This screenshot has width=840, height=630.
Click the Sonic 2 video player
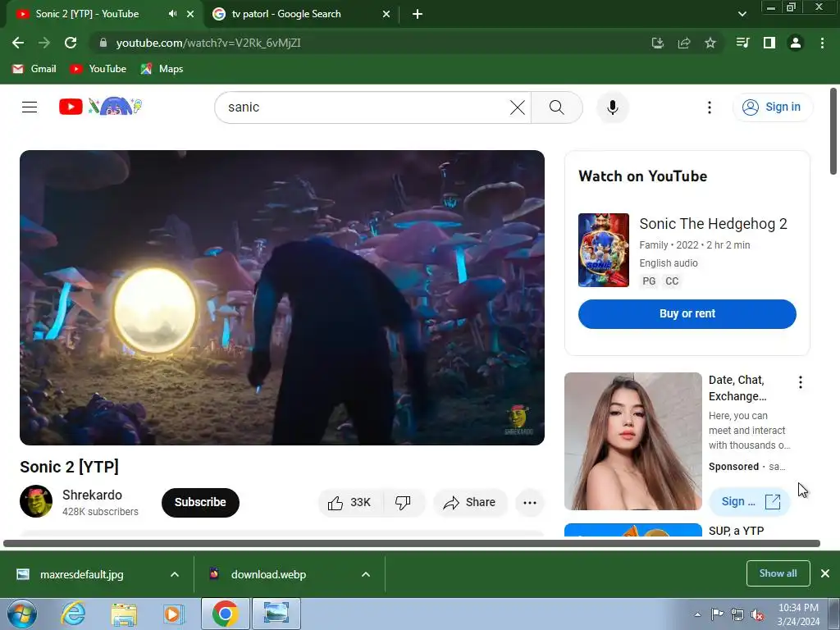click(x=282, y=297)
